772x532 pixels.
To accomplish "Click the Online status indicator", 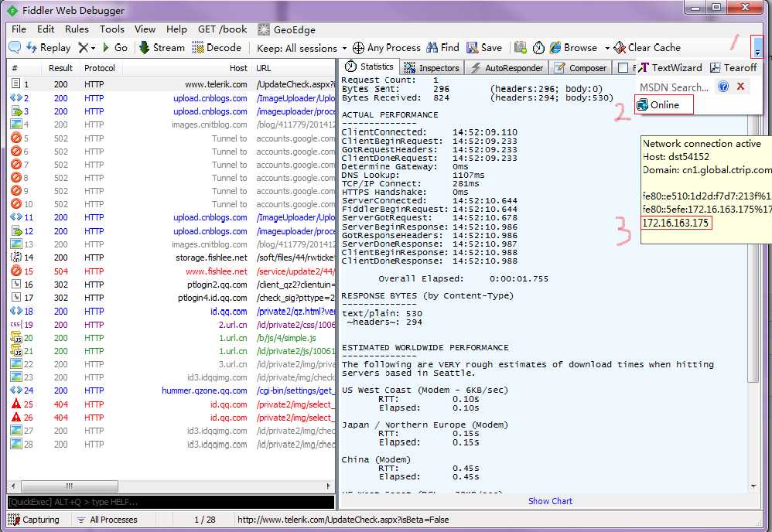I will tap(664, 104).
